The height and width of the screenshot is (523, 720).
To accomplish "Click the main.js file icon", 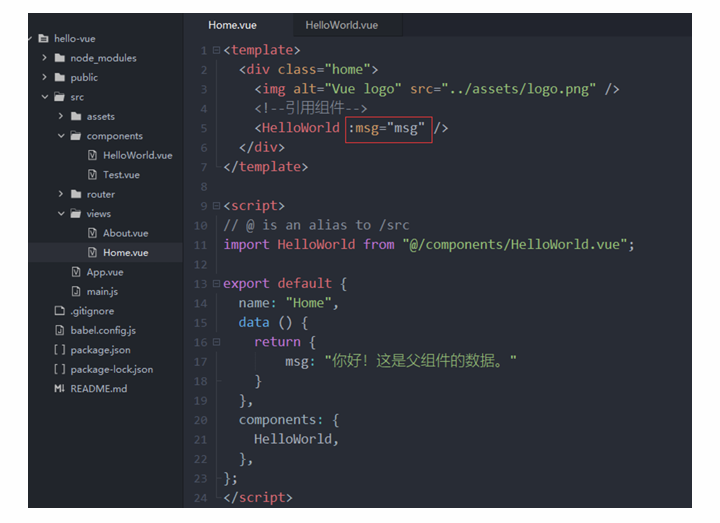I will (x=76, y=291).
